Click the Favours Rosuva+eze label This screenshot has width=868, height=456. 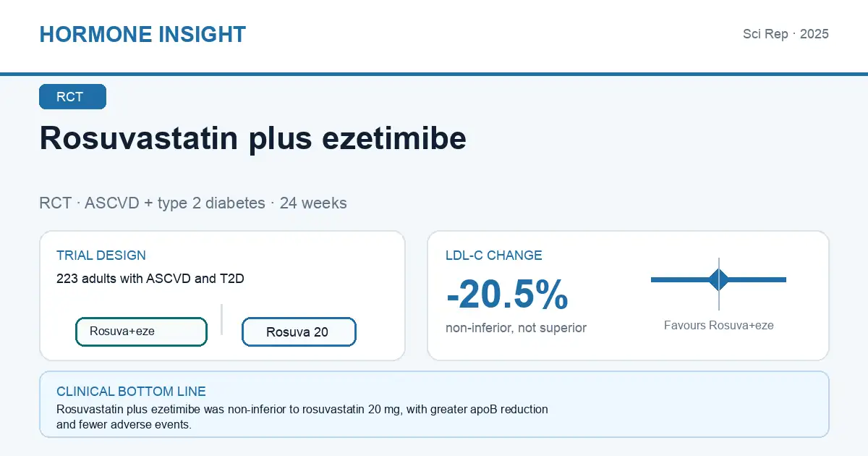coord(719,326)
